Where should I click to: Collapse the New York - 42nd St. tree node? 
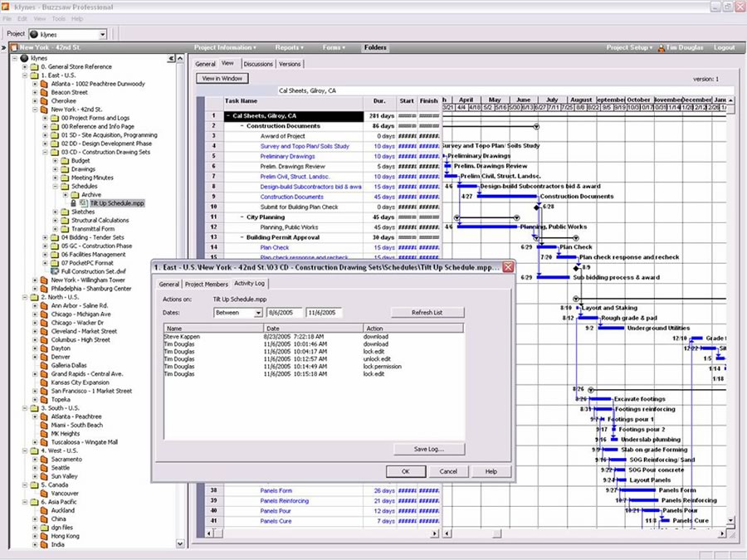pos(35,110)
